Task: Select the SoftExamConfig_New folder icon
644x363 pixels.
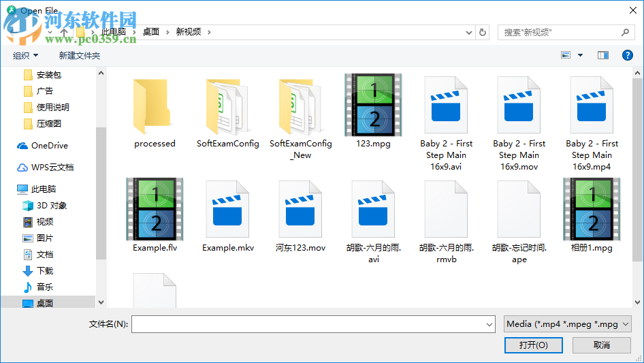Action: tap(300, 106)
